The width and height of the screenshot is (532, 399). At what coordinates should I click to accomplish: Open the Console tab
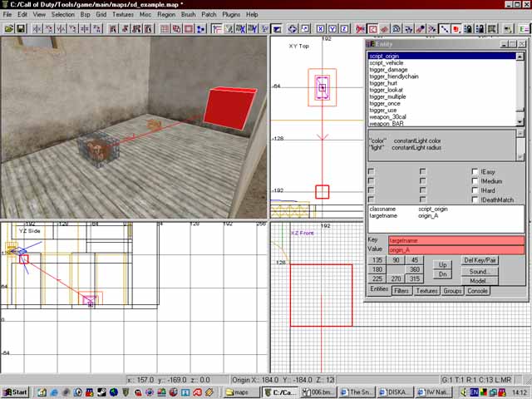tap(477, 291)
